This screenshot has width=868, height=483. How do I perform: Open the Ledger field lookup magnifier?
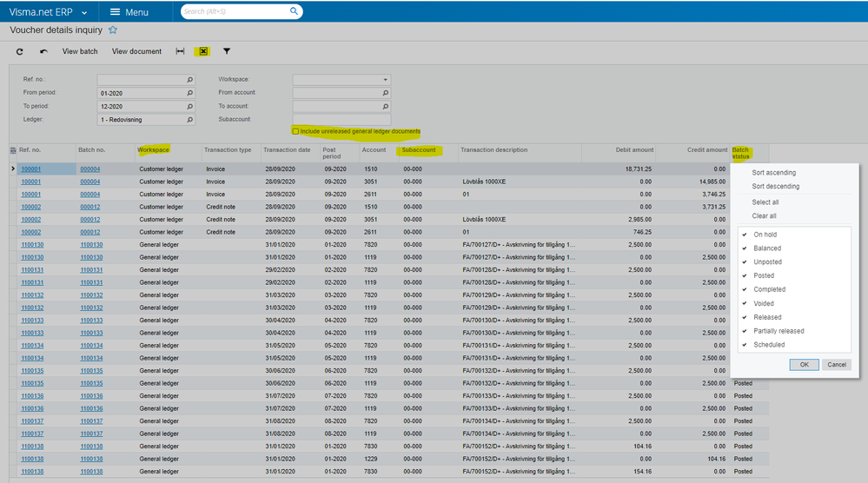coord(189,120)
